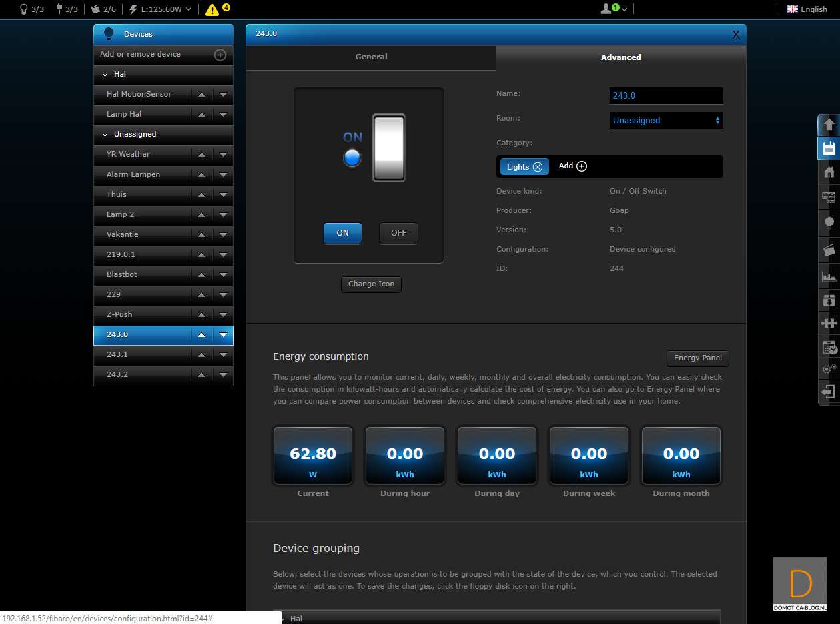The width and height of the screenshot is (840, 624).
Task: Click the Name input field
Action: click(x=666, y=96)
